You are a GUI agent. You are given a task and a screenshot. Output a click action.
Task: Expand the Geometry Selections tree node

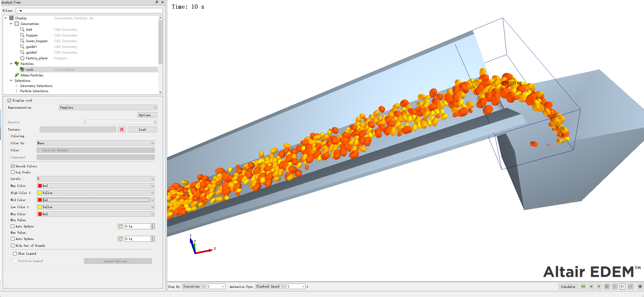point(17,86)
